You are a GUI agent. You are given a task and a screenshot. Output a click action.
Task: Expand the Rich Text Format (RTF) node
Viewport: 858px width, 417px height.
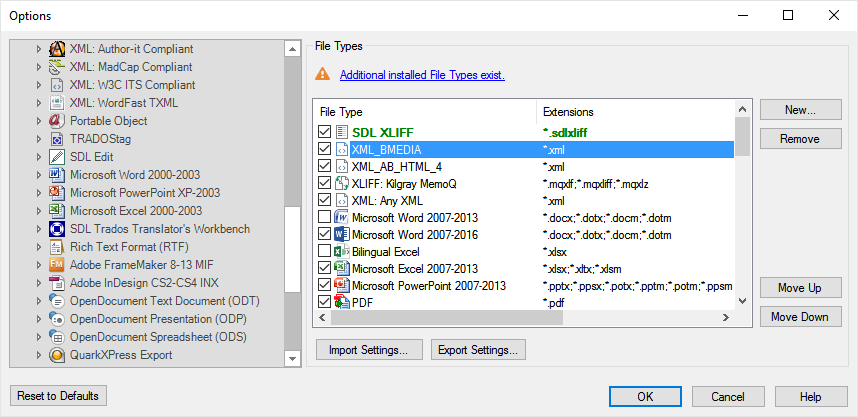(39, 247)
